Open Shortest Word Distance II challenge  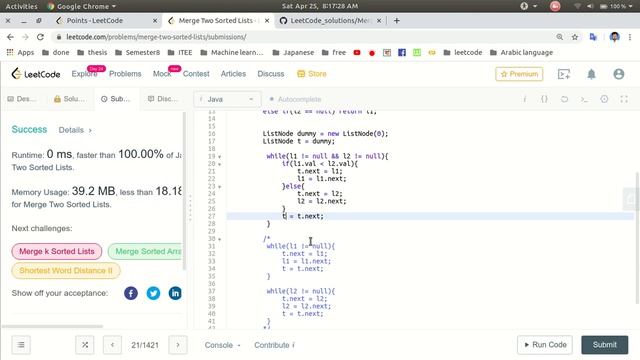coord(66,271)
